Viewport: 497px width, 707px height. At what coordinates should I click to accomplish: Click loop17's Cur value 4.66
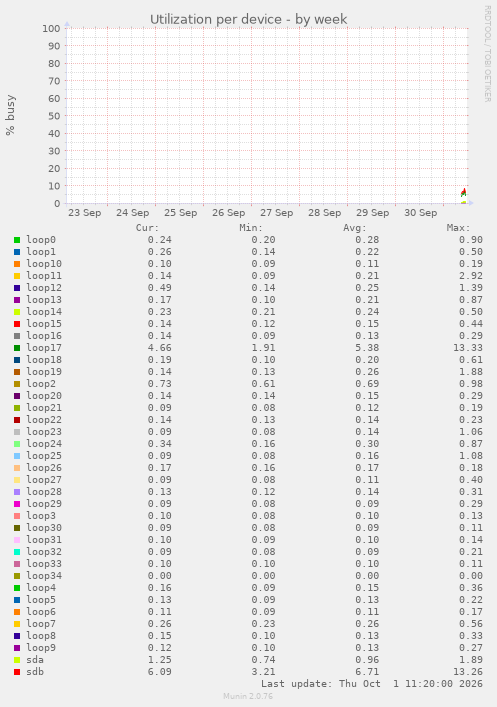tap(160, 348)
